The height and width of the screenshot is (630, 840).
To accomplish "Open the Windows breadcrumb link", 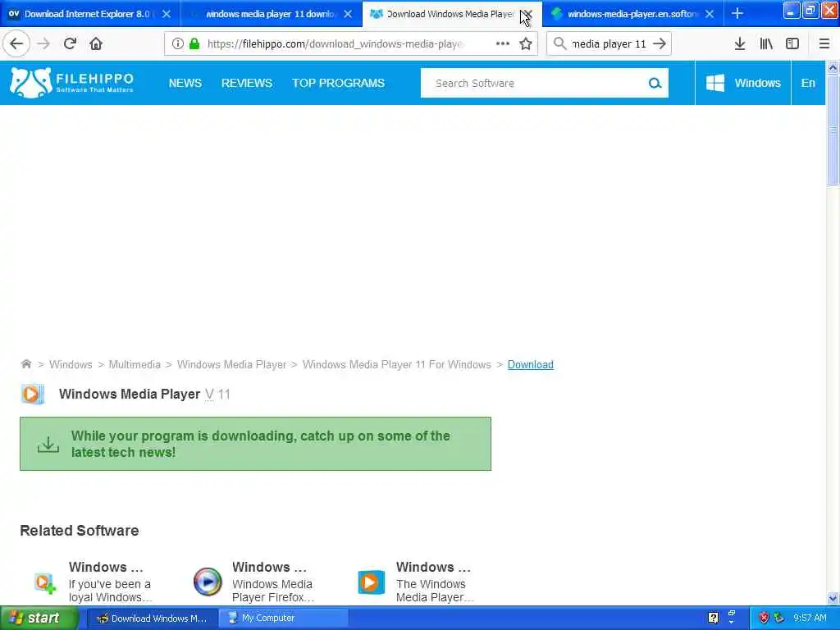I will pos(71,364).
